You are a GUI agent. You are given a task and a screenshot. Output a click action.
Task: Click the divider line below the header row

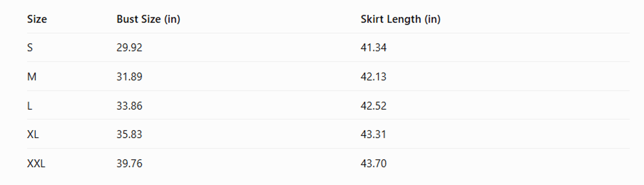tap(328, 33)
